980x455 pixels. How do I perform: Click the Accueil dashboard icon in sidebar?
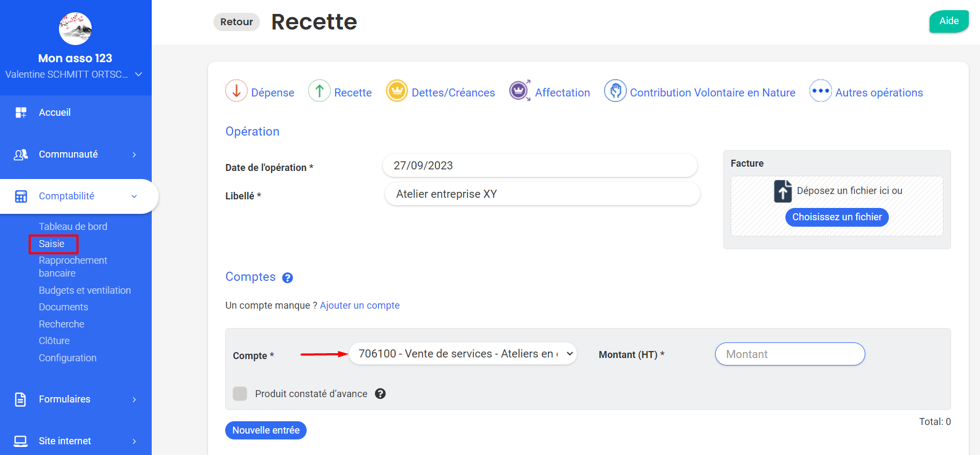(x=21, y=113)
